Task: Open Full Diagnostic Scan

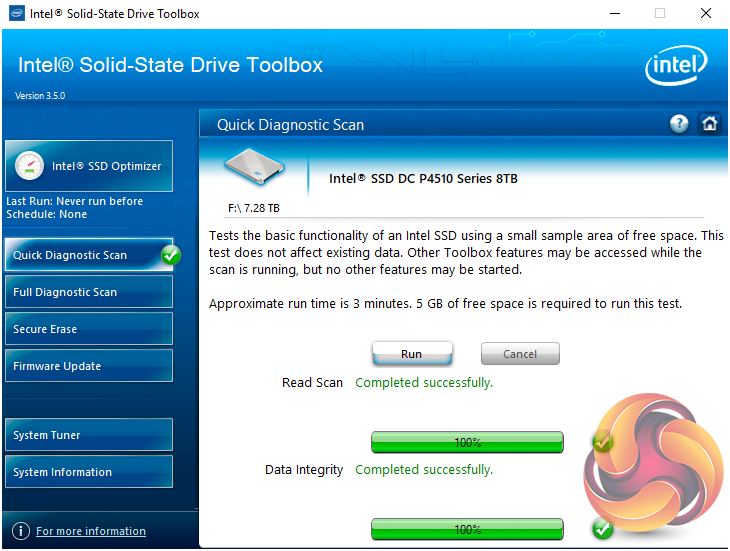Action: [x=89, y=292]
